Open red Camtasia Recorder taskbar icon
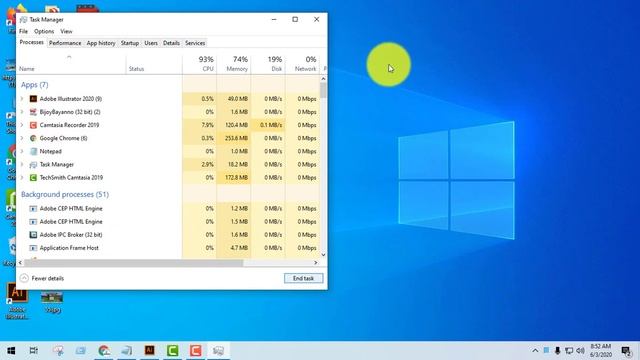Viewport: 640px width, 360px height. [x=196, y=350]
